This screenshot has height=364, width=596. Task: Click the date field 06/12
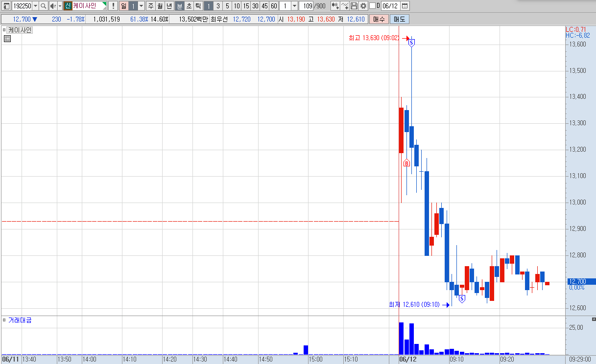pyautogui.click(x=390, y=6)
